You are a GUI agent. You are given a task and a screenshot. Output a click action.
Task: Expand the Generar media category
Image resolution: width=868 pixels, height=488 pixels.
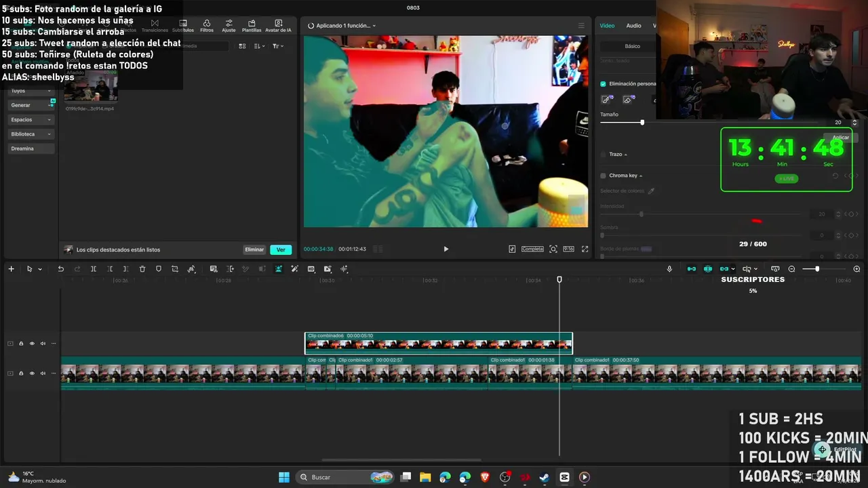pos(31,105)
